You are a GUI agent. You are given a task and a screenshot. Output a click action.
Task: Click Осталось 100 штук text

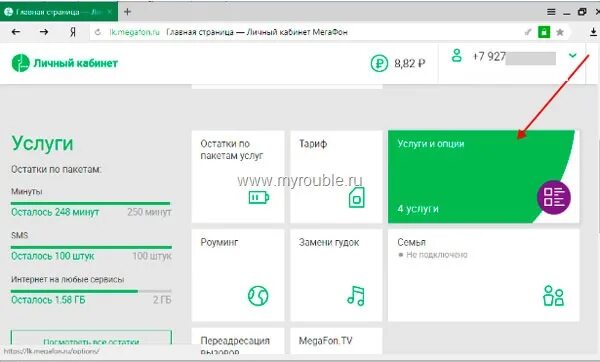[x=52, y=256]
